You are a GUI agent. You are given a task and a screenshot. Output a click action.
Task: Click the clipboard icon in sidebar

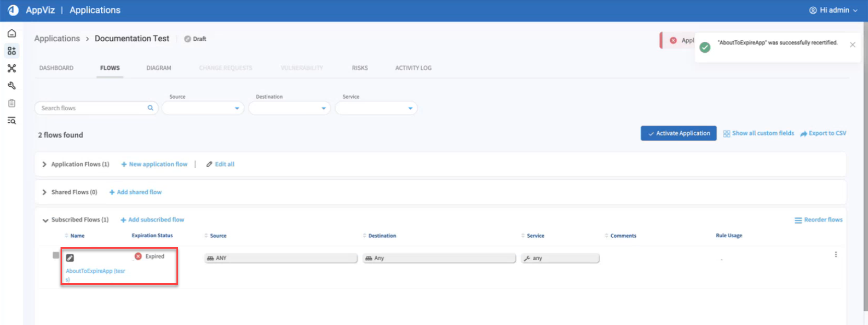tap(11, 103)
